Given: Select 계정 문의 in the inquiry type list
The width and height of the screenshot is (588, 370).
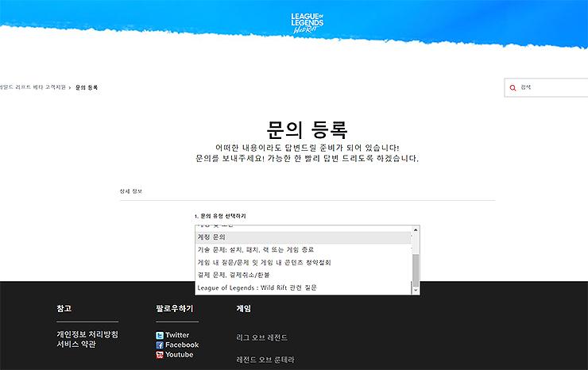Looking at the screenshot, I should click(303, 237).
